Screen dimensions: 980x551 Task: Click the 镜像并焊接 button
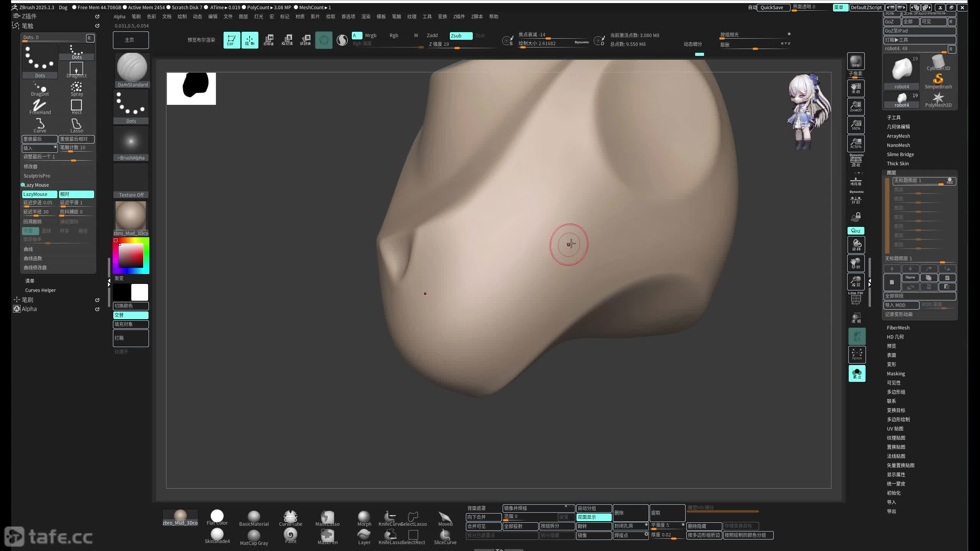point(538,508)
